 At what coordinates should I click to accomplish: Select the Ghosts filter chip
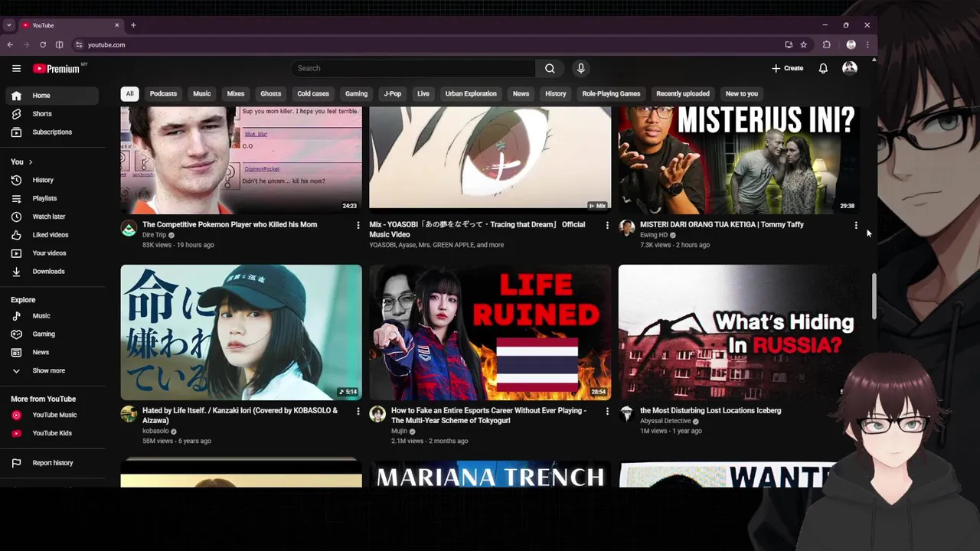(x=270, y=93)
